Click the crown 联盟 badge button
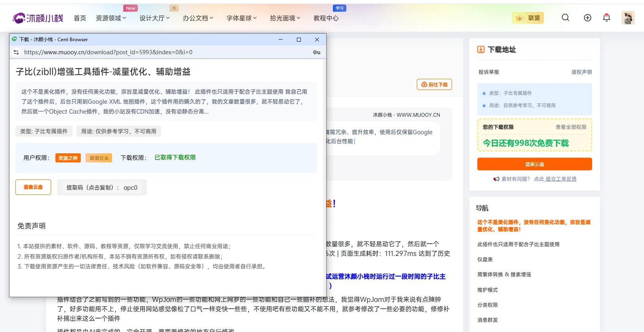Image resolution: width=644 pixels, height=332 pixels. pos(528,18)
